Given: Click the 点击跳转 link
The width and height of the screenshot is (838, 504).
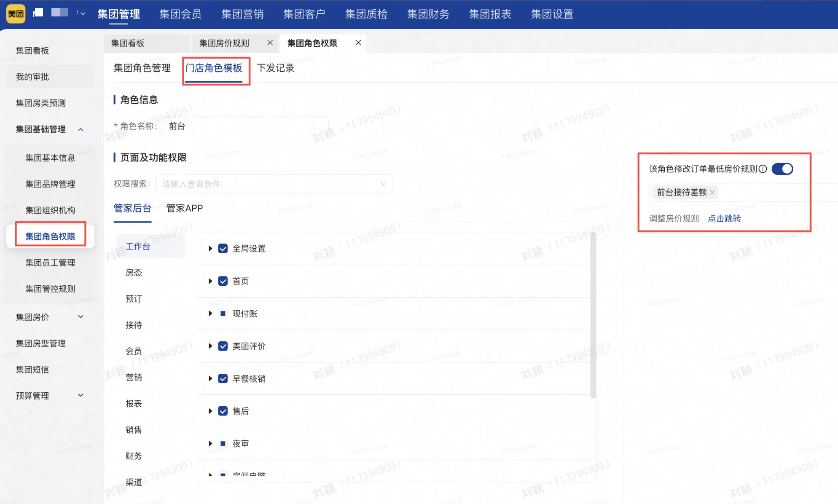Looking at the screenshot, I should point(724,219).
